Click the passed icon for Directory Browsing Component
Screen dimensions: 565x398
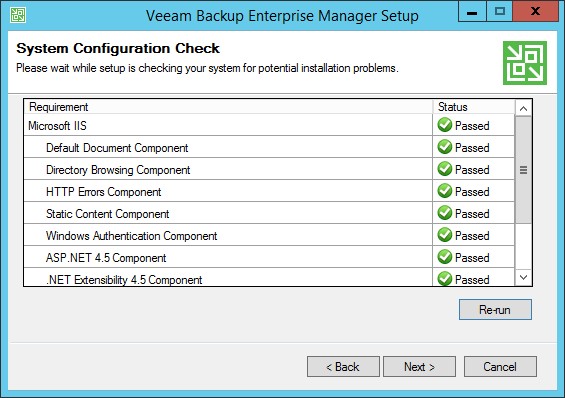(x=445, y=169)
